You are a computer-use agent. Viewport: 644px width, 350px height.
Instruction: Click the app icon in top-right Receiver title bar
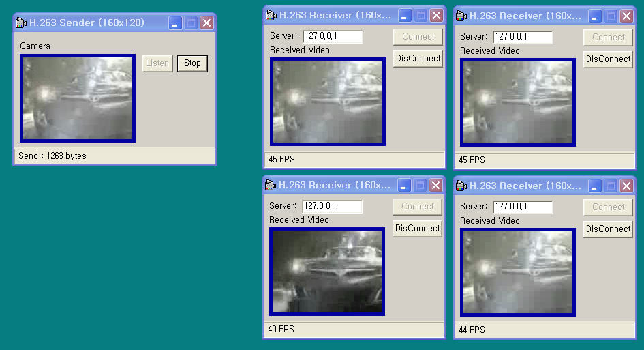pyautogui.click(x=461, y=16)
